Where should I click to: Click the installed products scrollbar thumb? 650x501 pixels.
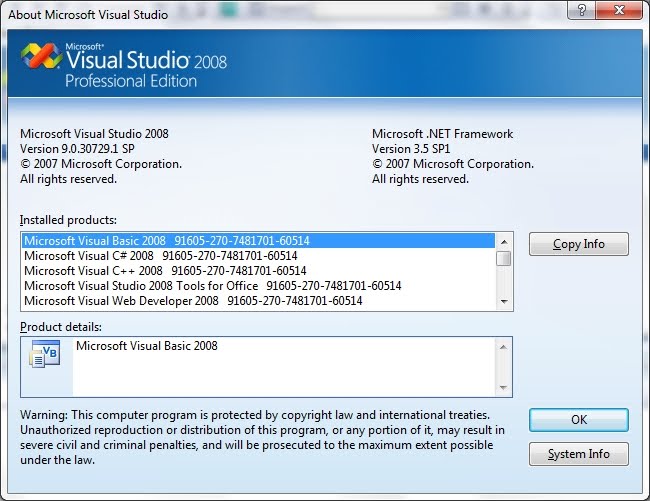504,258
